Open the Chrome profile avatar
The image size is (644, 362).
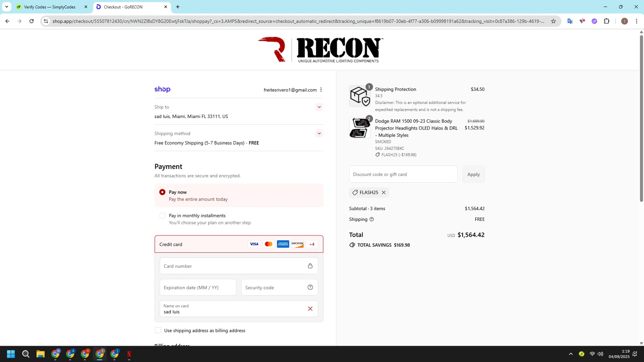(x=625, y=21)
